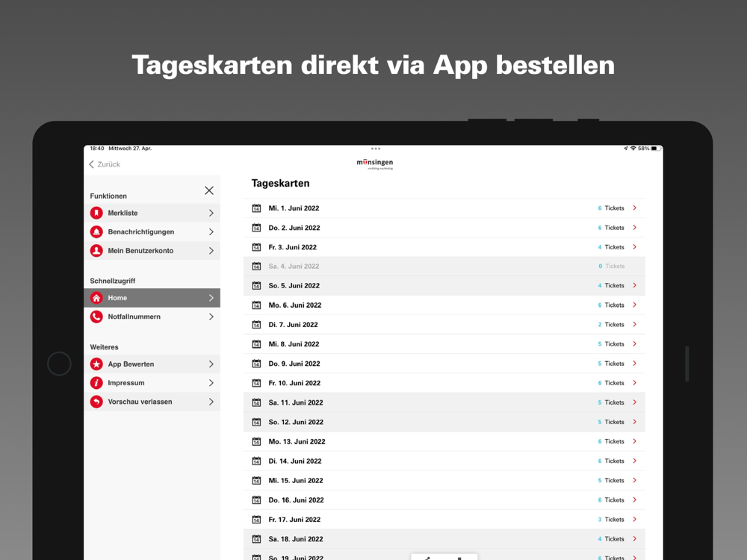Tap the Münsingen logo in the header

coord(375,164)
